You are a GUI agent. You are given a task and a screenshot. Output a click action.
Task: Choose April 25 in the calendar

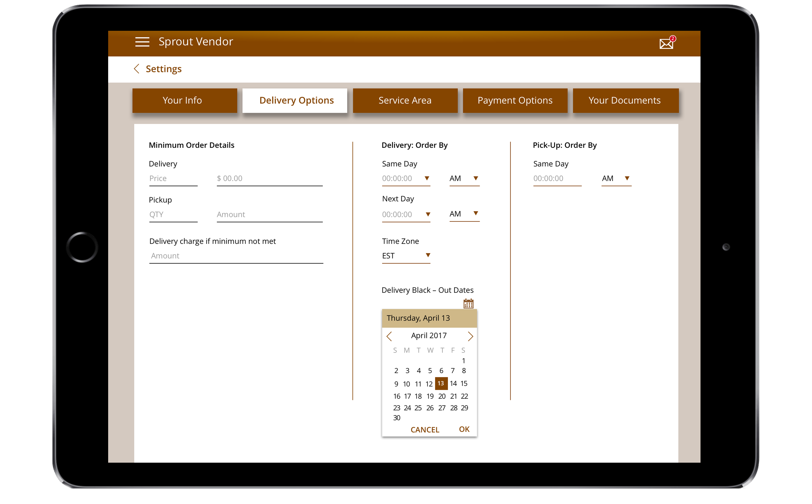(x=418, y=408)
